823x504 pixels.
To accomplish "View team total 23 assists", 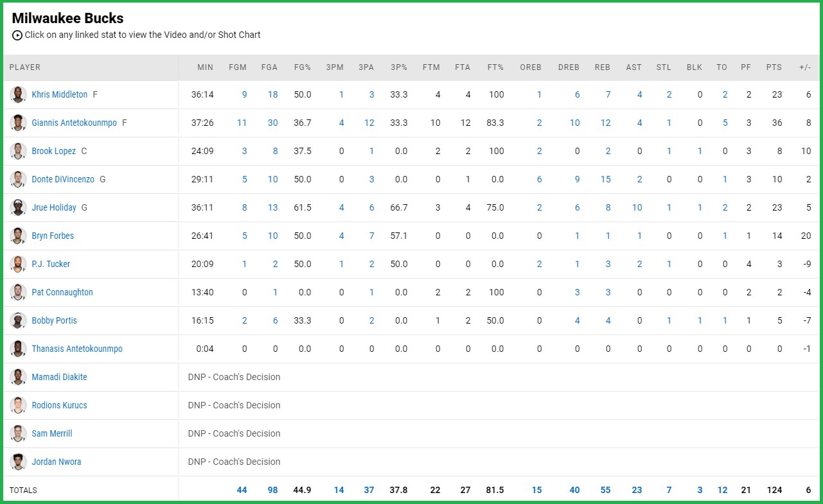I will coord(637,490).
